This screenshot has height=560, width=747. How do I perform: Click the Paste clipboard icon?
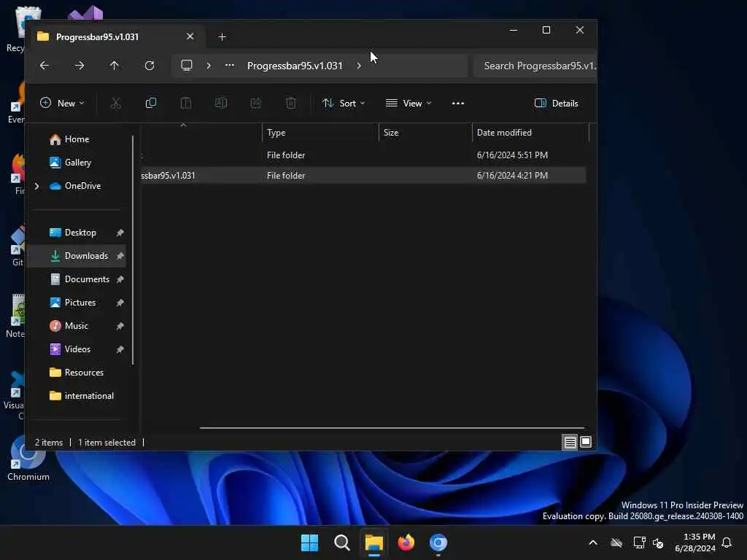tap(186, 104)
